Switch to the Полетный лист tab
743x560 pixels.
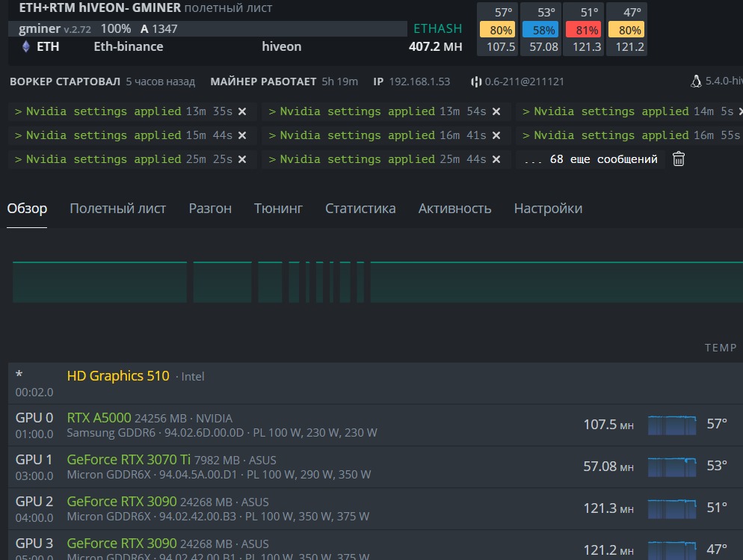coord(118,209)
